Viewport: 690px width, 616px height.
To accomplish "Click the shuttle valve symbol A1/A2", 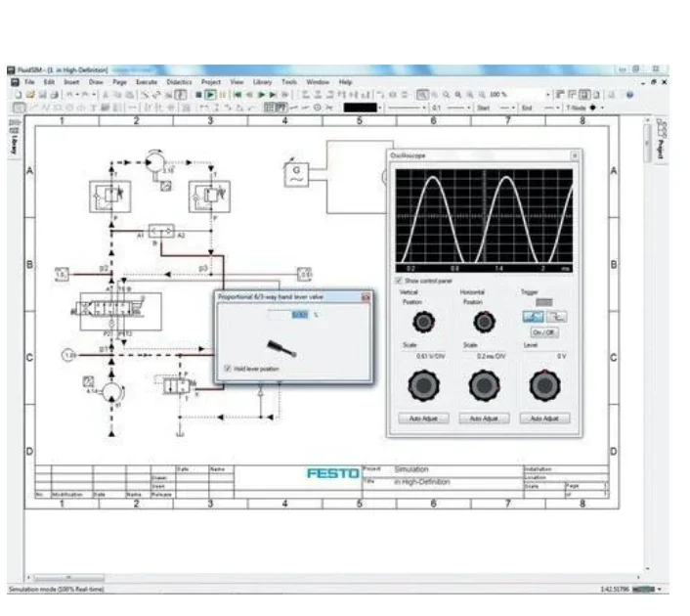I will [161, 231].
